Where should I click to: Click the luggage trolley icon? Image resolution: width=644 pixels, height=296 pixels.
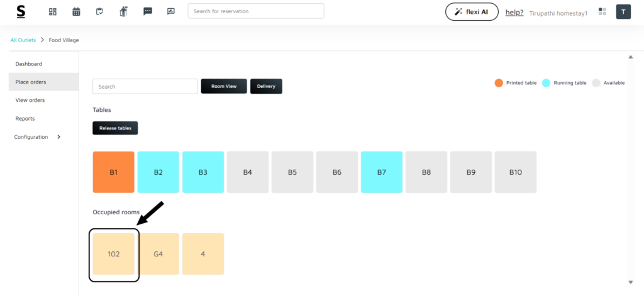(123, 11)
